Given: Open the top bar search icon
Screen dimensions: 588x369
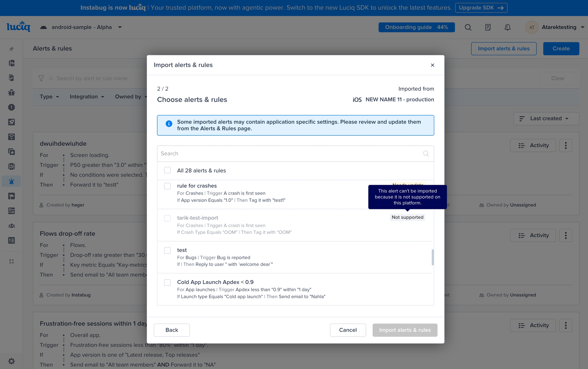Looking at the screenshot, I should tap(468, 27).
